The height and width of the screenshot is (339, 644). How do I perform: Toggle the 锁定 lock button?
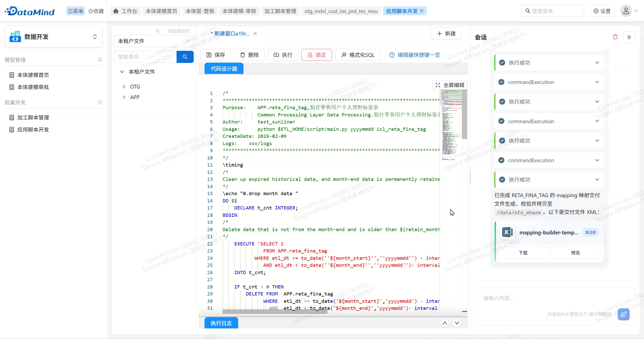[316, 55]
